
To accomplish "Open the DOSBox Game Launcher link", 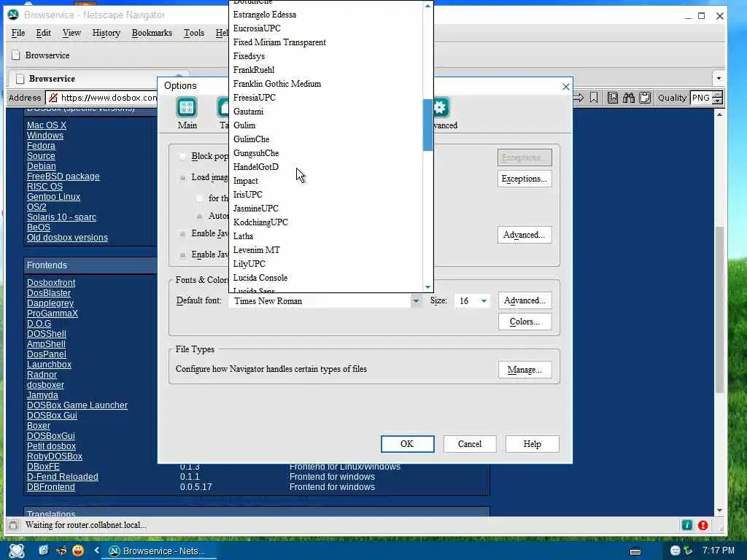I will click(77, 405).
